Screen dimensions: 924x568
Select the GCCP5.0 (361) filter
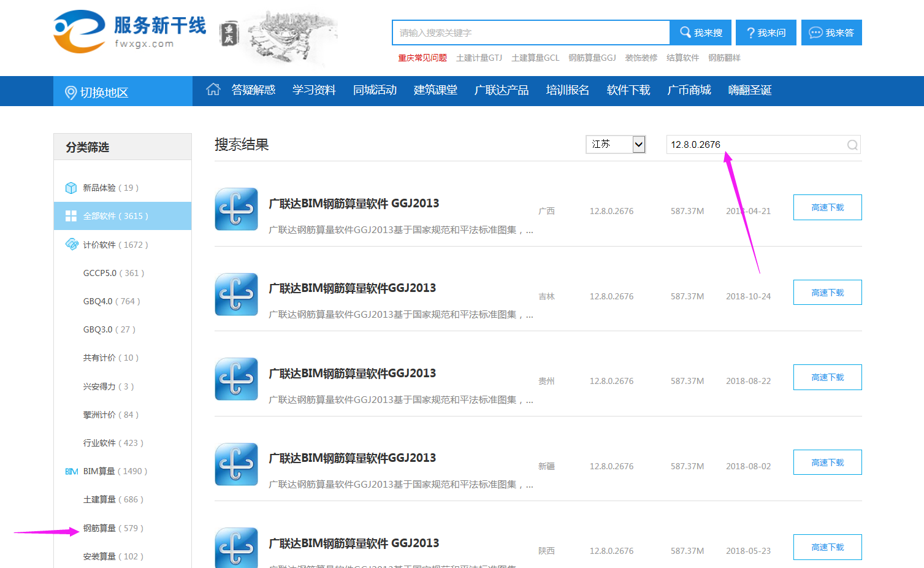(114, 273)
